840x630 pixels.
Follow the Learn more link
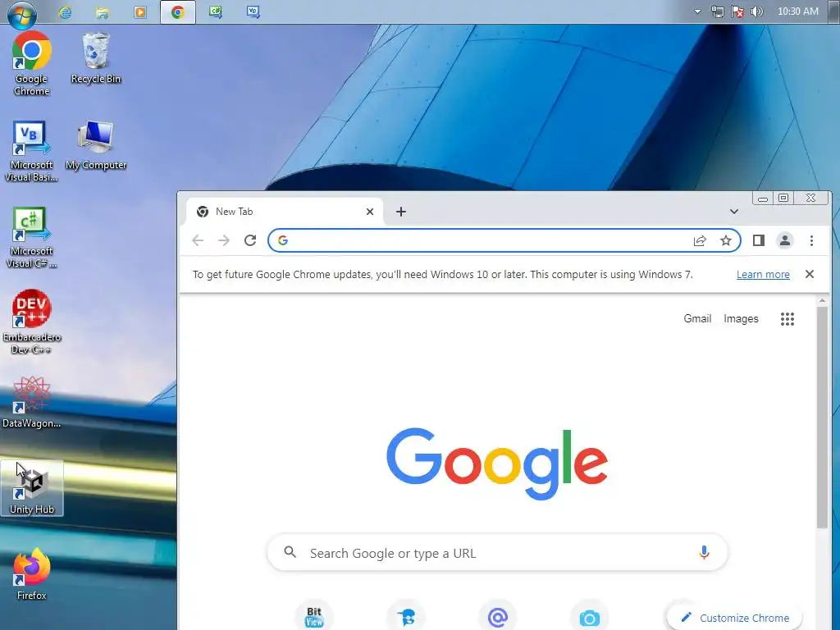[x=763, y=274]
